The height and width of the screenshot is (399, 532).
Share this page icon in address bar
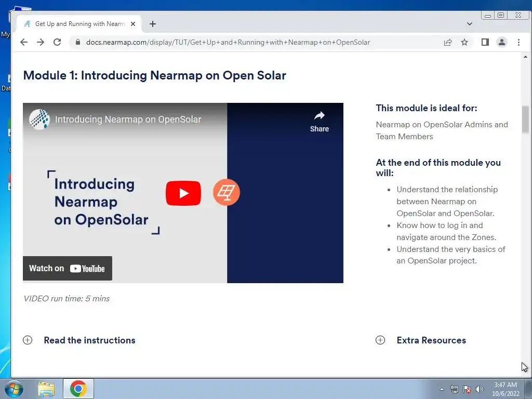click(448, 42)
